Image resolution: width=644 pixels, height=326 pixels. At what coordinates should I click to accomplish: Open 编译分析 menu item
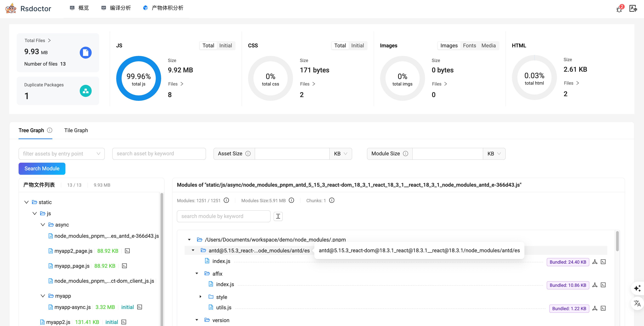(x=116, y=8)
